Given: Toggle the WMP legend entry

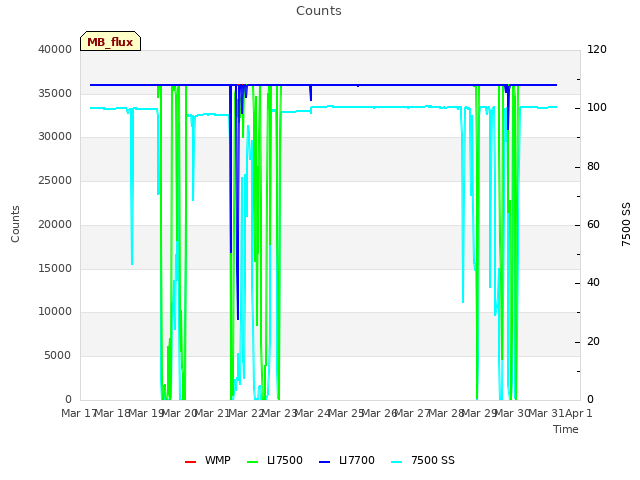Looking at the screenshot, I should tap(208, 460).
